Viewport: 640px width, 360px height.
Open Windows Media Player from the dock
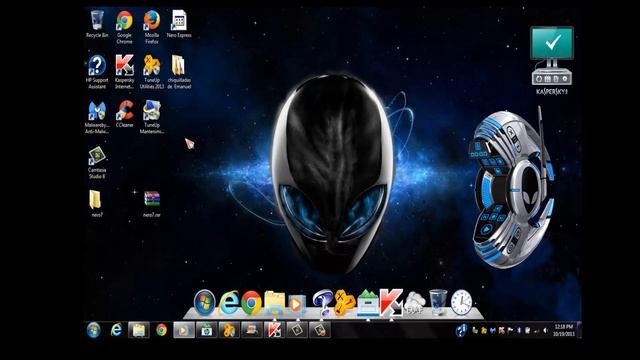(x=297, y=304)
